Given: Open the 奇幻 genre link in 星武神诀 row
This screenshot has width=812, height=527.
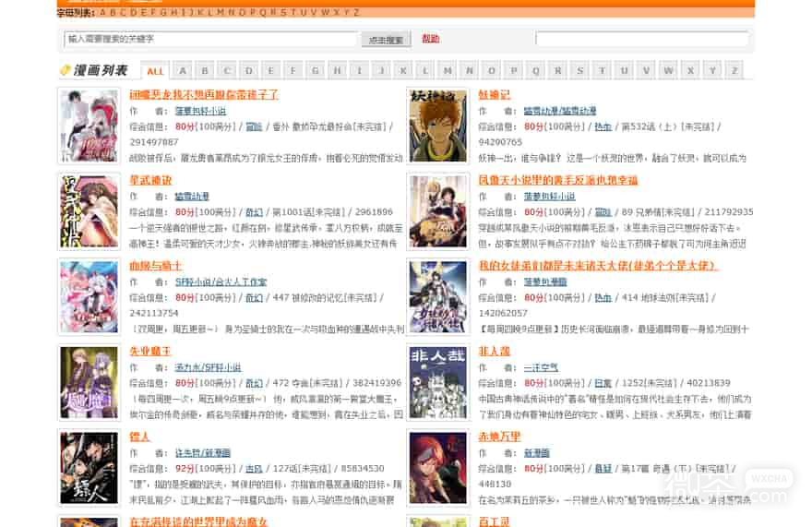Looking at the screenshot, I should click(x=254, y=212).
